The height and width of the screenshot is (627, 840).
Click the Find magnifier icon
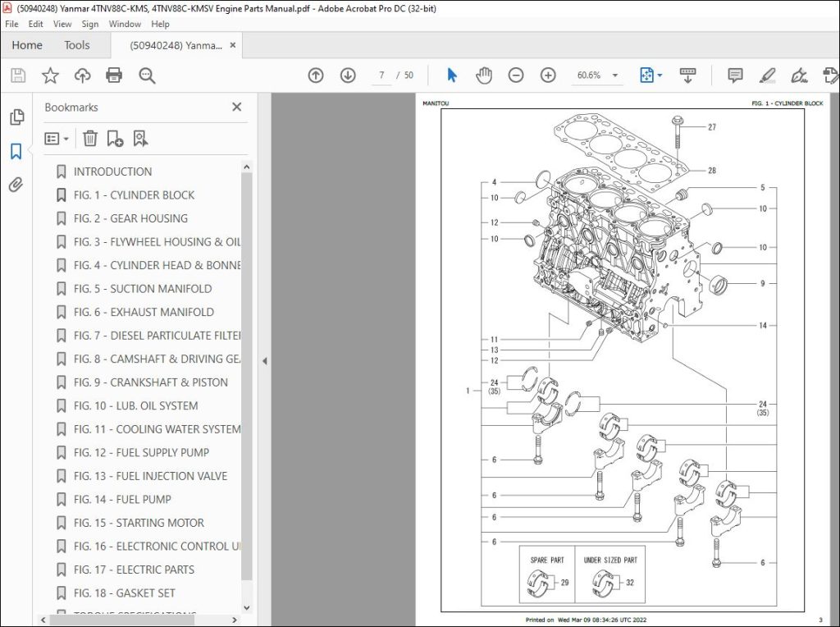point(148,75)
